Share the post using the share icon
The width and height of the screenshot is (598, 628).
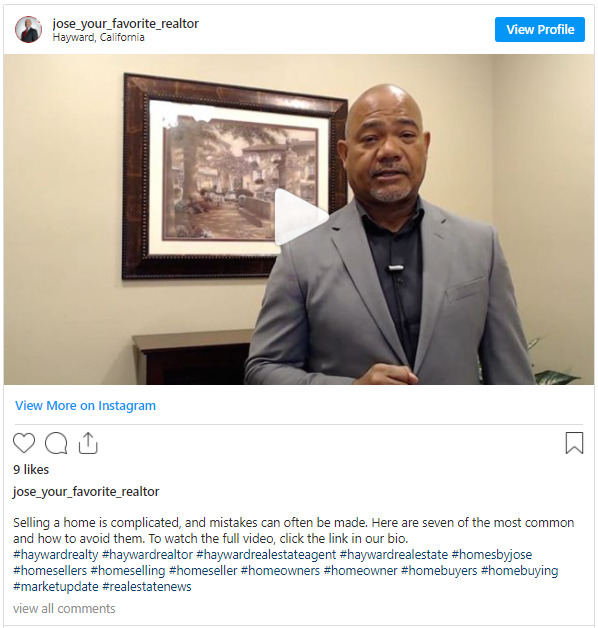pos(88,443)
